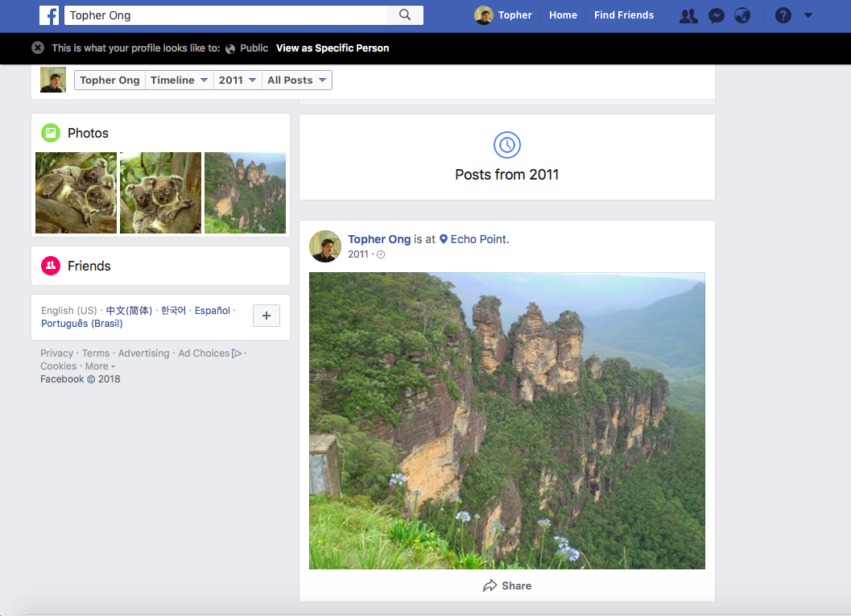
Task: Click the Facebook search input field
Action: 225,15
